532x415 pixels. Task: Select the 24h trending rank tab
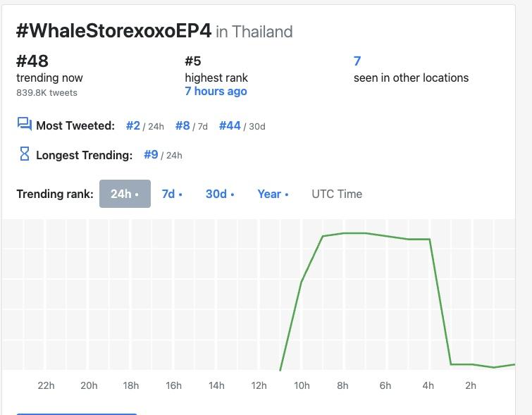point(125,194)
